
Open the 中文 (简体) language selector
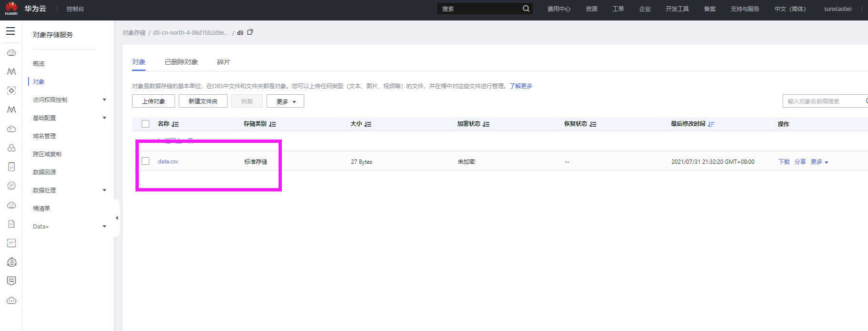(x=790, y=9)
